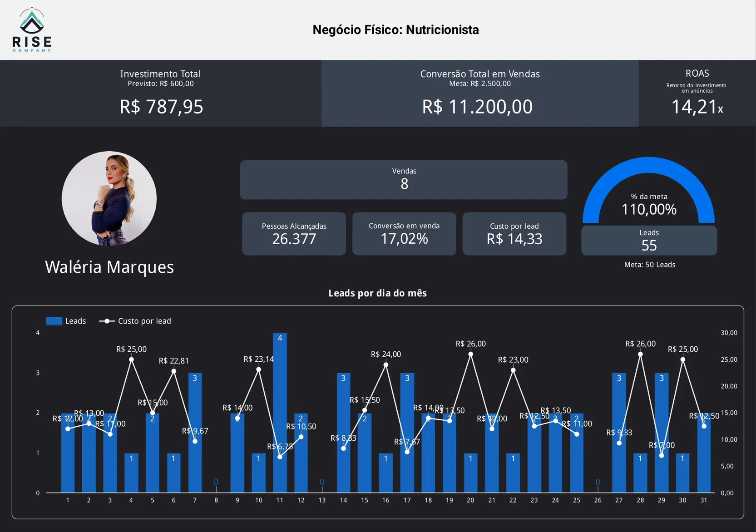756x532 pixels.
Task: Click the R$ 26,00 data point on day 20
Action: [x=470, y=354]
